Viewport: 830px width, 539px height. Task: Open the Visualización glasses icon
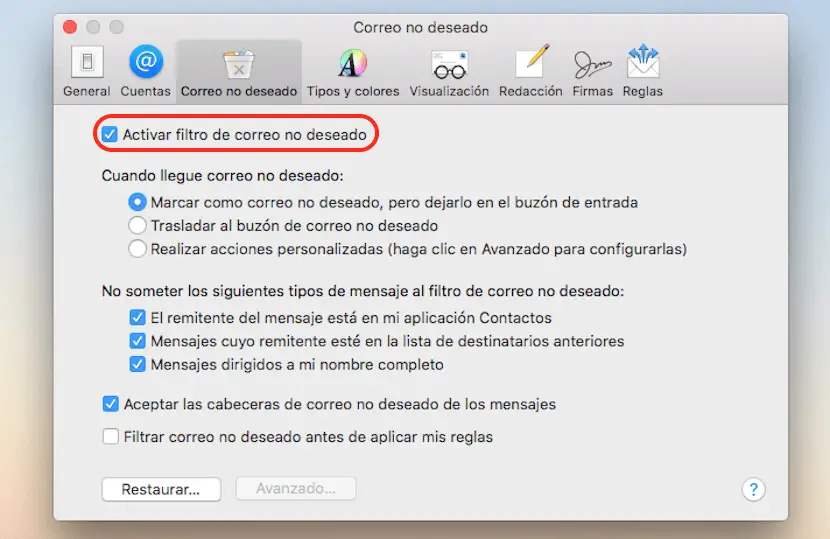[x=449, y=65]
